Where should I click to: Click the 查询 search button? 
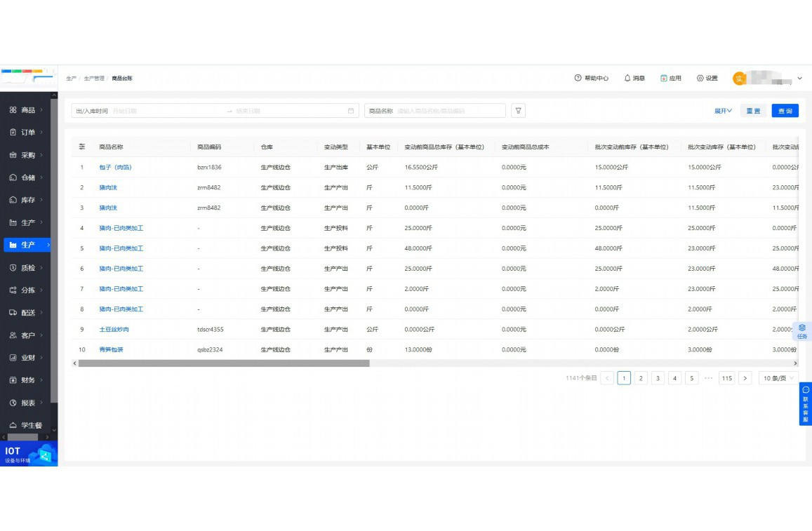(785, 111)
